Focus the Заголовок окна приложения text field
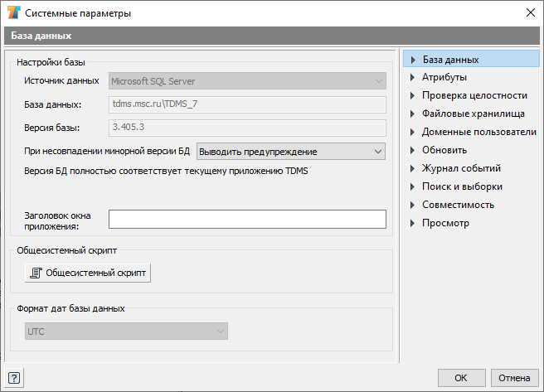 pyautogui.click(x=247, y=219)
